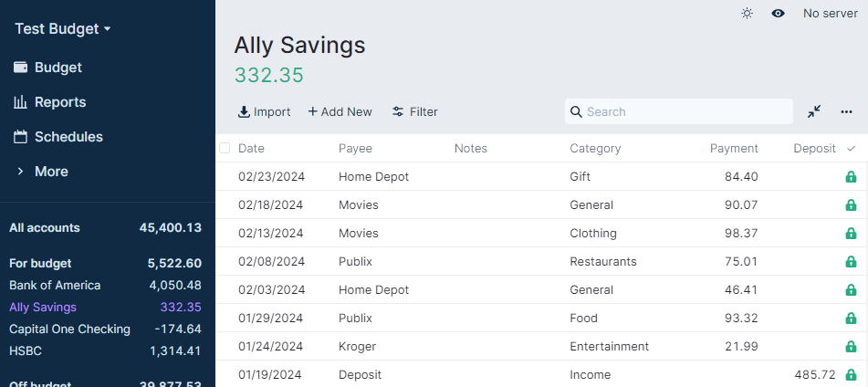
Task: Click the Filter sliders icon
Action: click(x=398, y=112)
